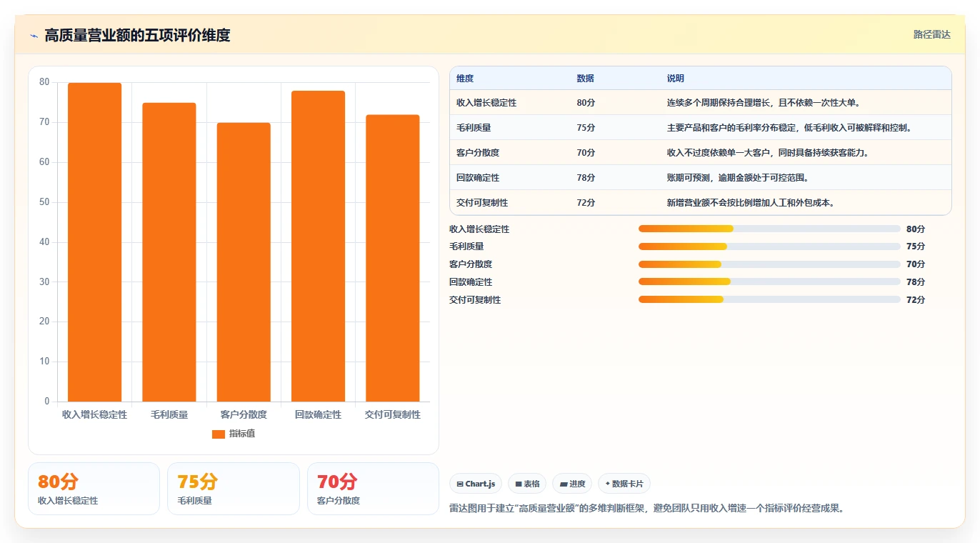Click the 说明 table column header
The image size is (980, 543).
[676, 79]
